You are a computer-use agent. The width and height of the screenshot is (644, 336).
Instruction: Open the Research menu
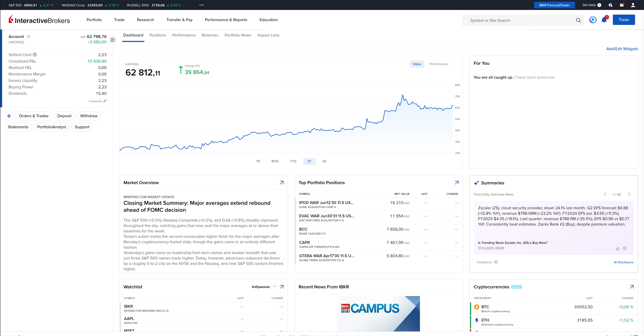coord(145,20)
